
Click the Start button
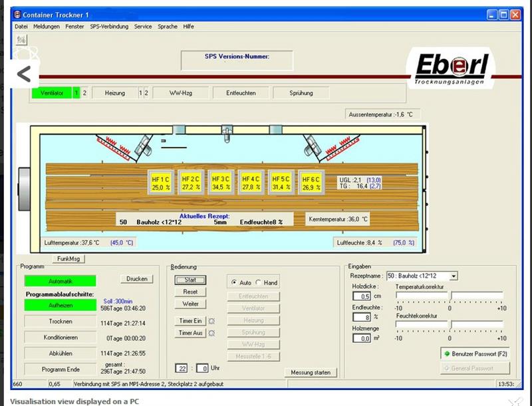(x=190, y=280)
